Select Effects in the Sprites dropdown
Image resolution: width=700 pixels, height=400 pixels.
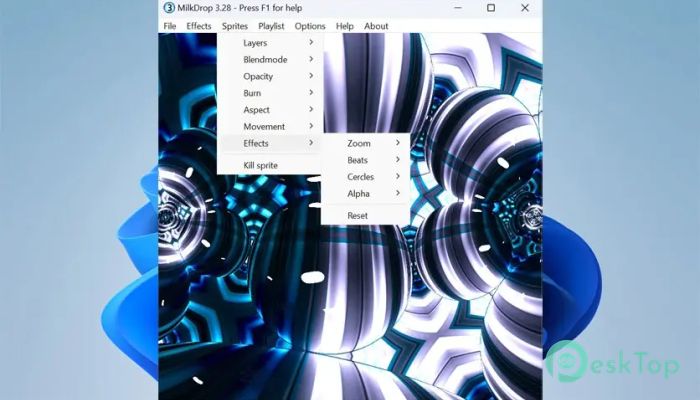coord(269,143)
